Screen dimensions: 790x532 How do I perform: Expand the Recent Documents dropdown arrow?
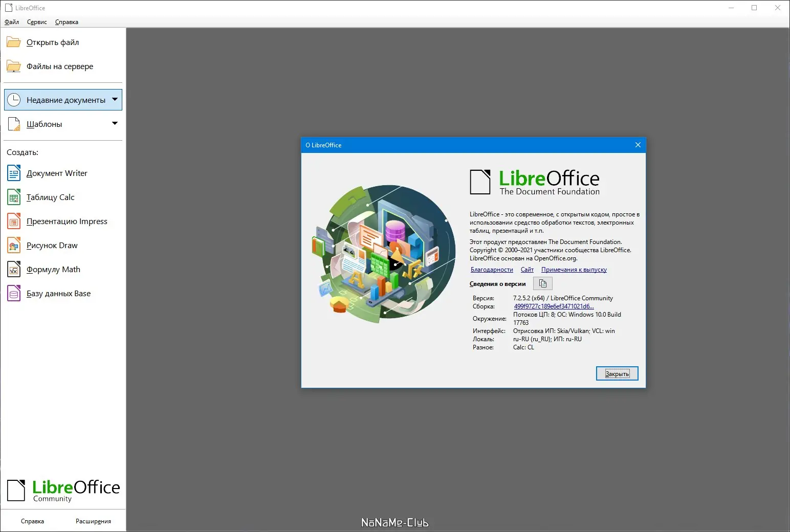click(x=115, y=99)
